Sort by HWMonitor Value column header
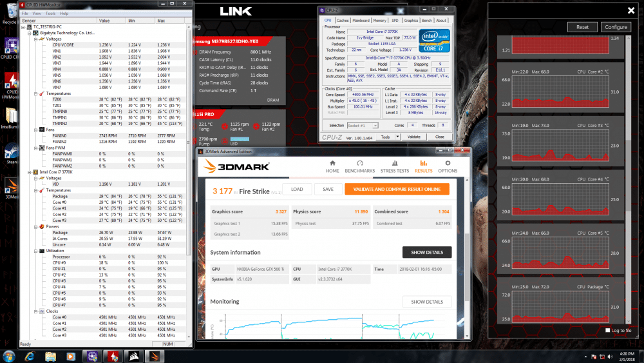 point(111,21)
